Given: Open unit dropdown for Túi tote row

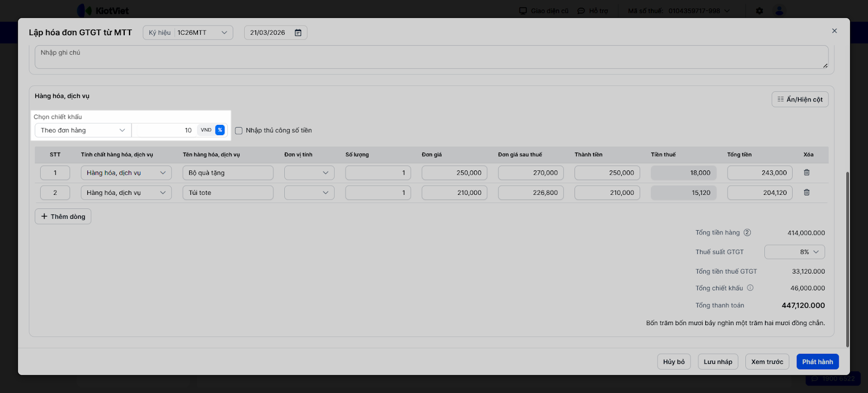Looking at the screenshot, I should [x=309, y=193].
